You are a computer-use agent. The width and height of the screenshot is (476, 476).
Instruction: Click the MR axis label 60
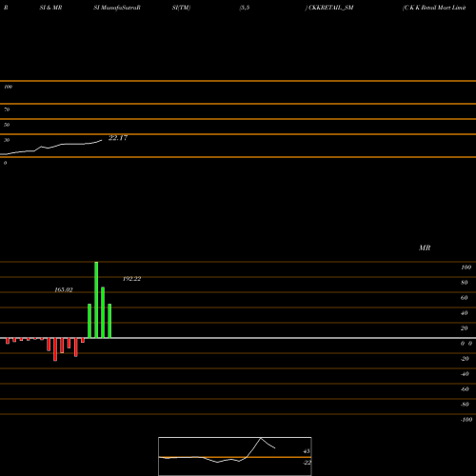click(465, 298)
